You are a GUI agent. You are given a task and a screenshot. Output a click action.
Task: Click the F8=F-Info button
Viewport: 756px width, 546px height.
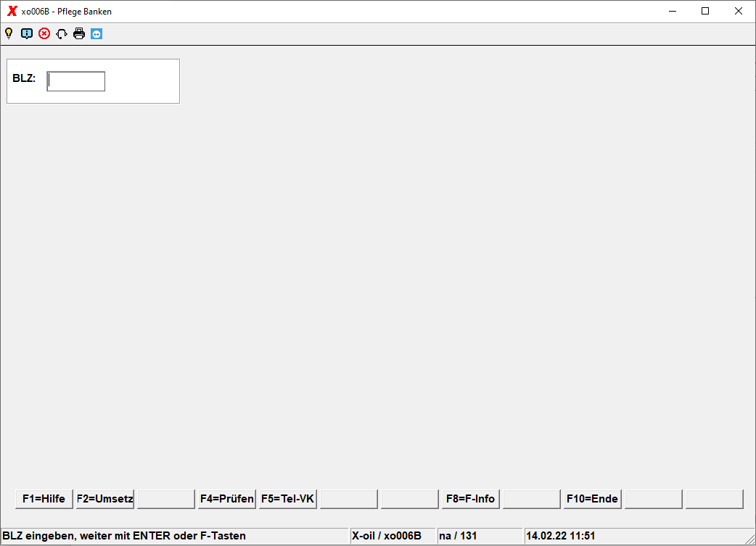(x=471, y=499)
